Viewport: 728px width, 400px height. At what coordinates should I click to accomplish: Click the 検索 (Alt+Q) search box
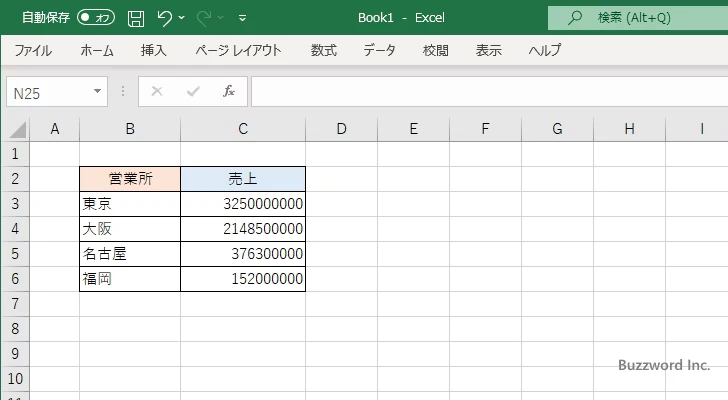(638, 18)
